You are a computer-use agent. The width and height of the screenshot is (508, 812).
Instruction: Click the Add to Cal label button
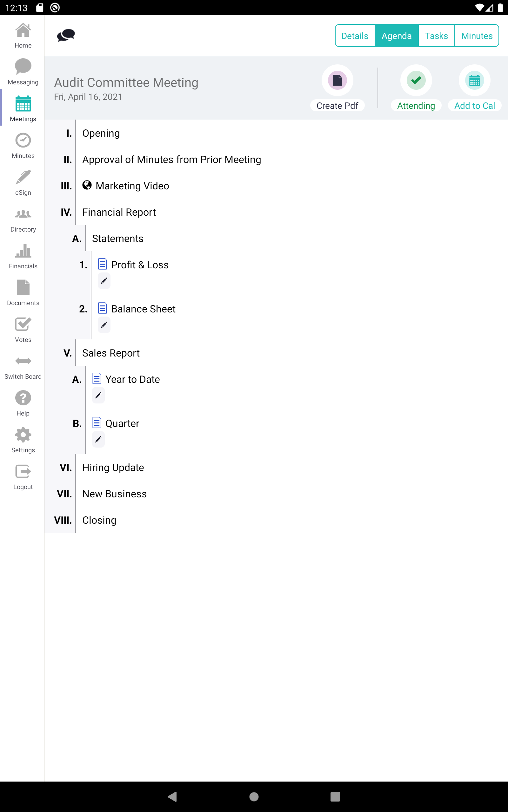[x=474, y=106]
